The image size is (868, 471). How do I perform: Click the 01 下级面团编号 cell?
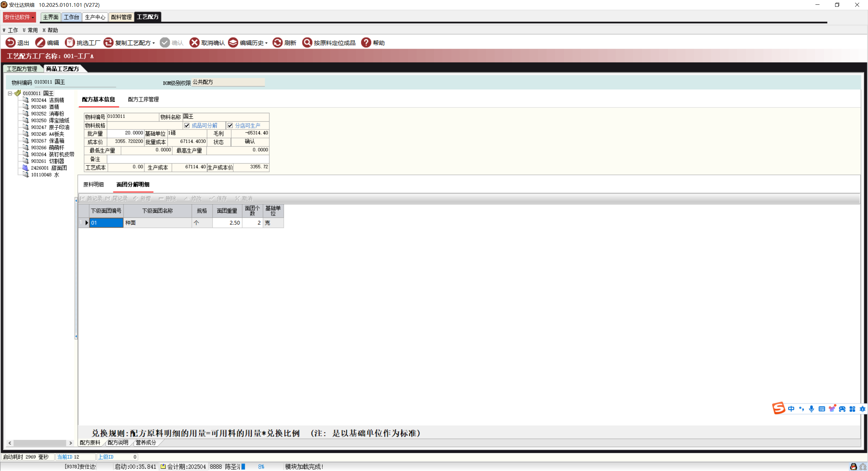[106, 223]
